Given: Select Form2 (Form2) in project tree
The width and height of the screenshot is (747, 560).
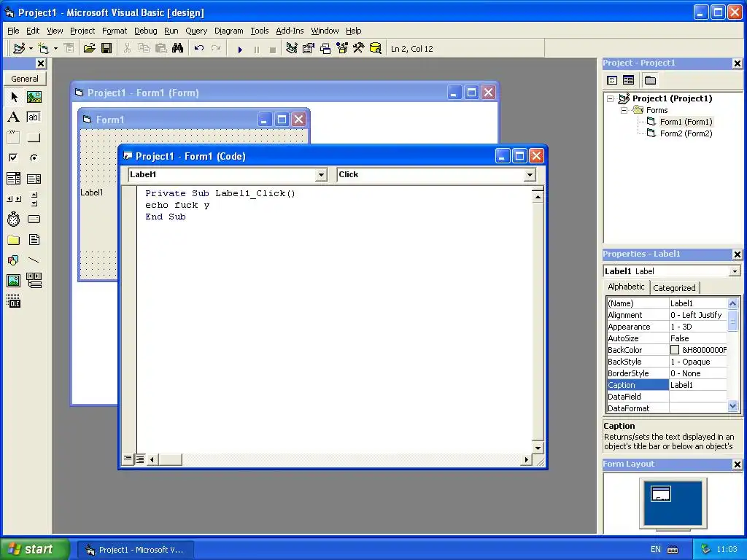Looking at the screenshot, I should pyautogui.click(x=686, y=134).
